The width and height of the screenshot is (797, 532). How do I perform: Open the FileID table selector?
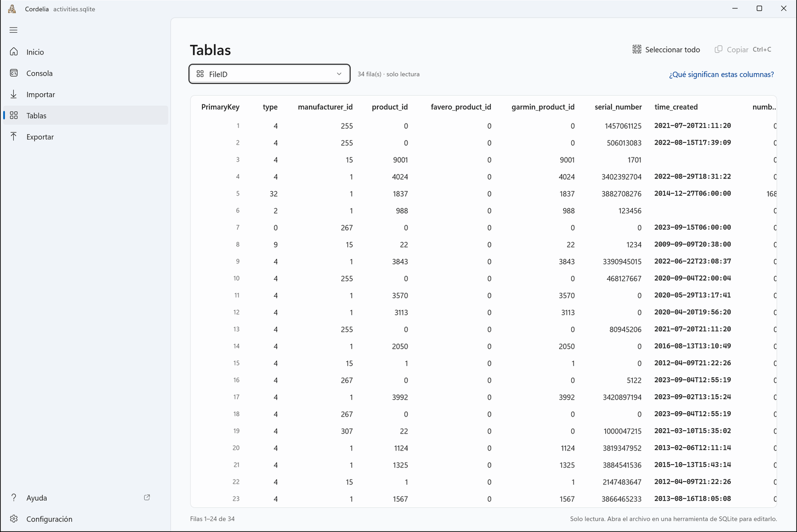(x=269, y=74)
